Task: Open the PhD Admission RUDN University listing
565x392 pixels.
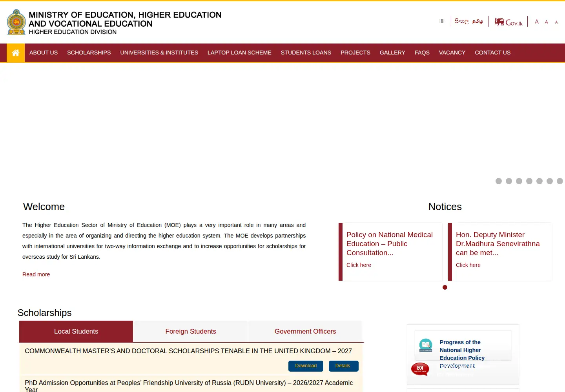Action: point(189,386)
